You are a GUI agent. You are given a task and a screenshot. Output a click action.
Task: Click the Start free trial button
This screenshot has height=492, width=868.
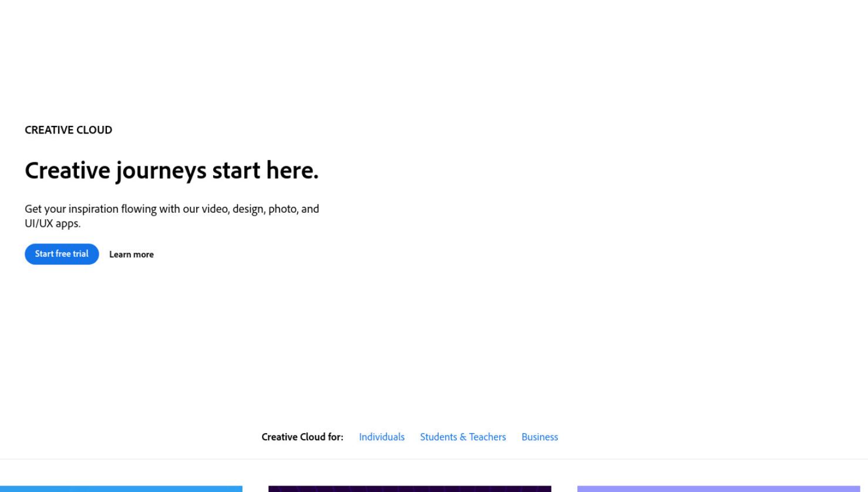point(62,254)
